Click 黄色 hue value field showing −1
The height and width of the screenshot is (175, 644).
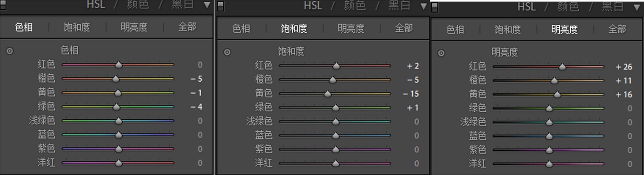[x=196, y=93]
